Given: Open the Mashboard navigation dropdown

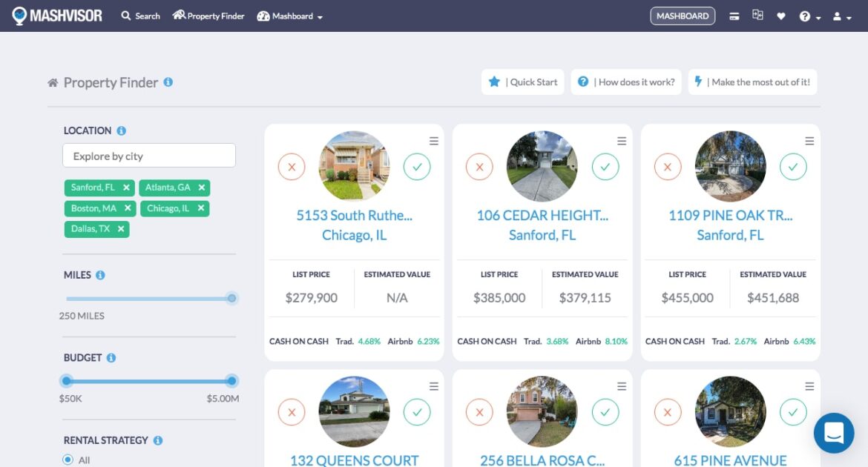Looking at the screenshot, I should point(289,16).
